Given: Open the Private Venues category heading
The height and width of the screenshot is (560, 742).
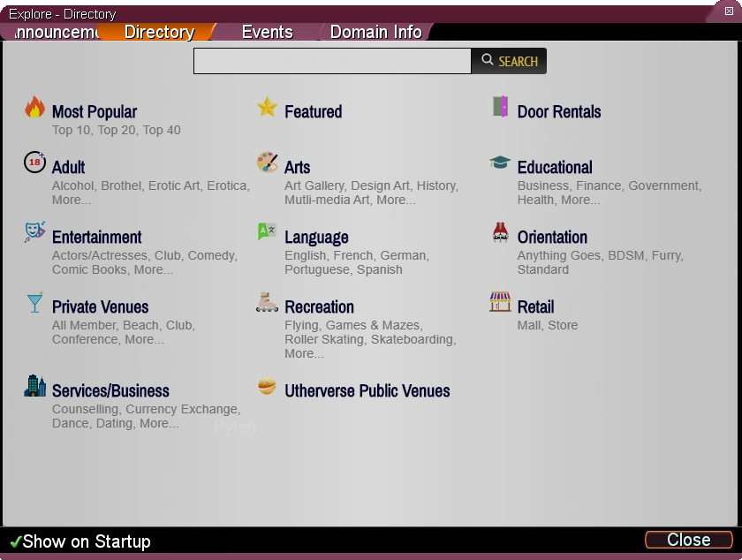Looking at the screenshot, I should pos(100,306).
